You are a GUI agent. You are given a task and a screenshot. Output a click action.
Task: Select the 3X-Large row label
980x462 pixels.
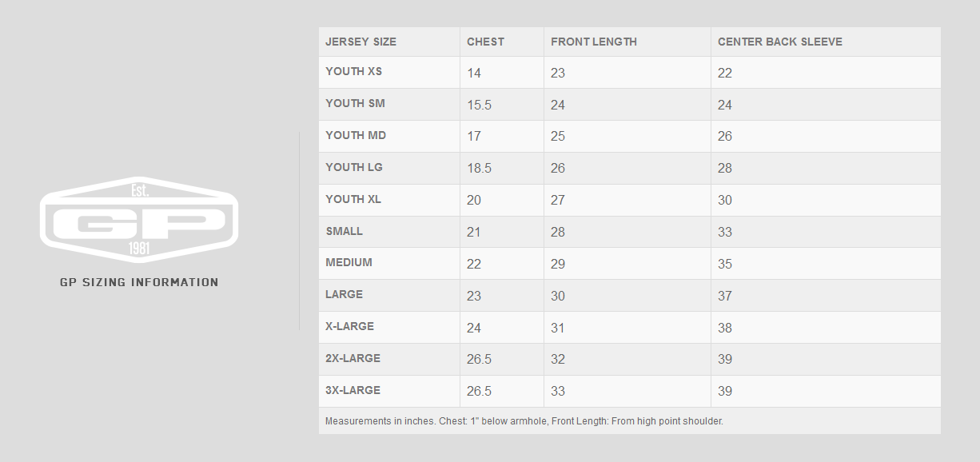pyautogui.click(x=353, y=390)
